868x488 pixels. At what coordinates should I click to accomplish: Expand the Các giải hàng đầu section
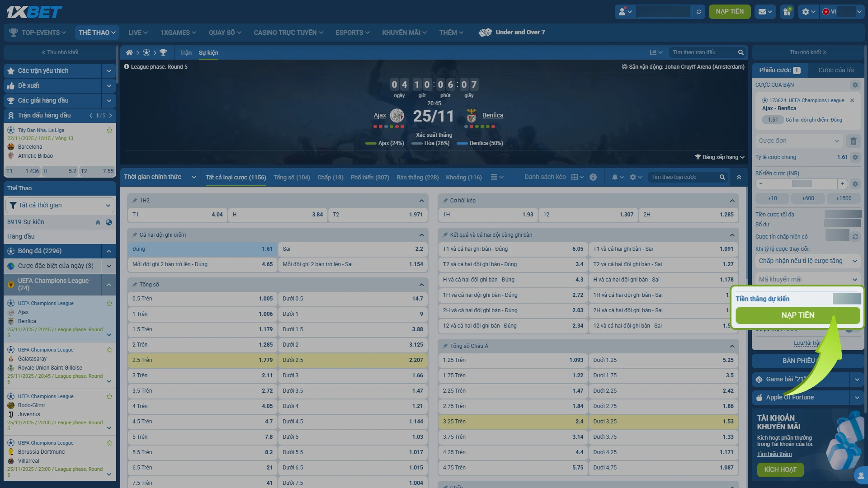pyautogui.click(x=108, y=101)
